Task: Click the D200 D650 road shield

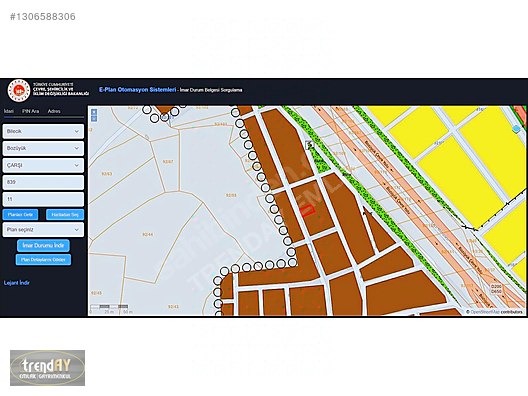Action: [x=496, y=289]
